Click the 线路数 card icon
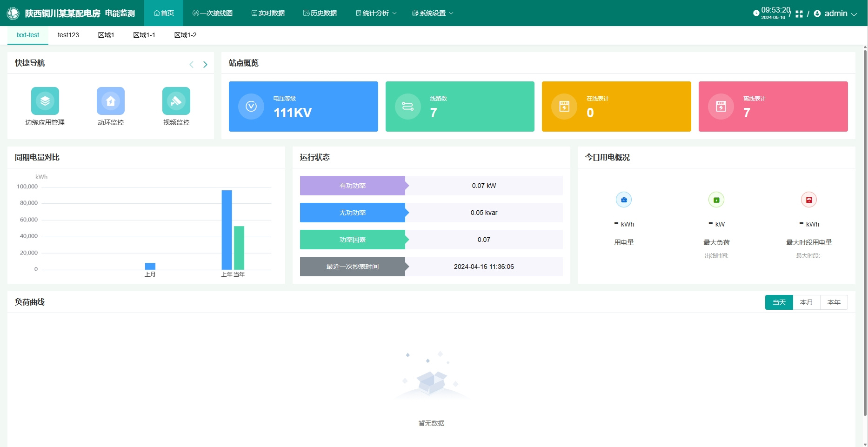Image resolution: width=868 pixels, height=447 pixels. pyautogui.click(x=407, y=107)
